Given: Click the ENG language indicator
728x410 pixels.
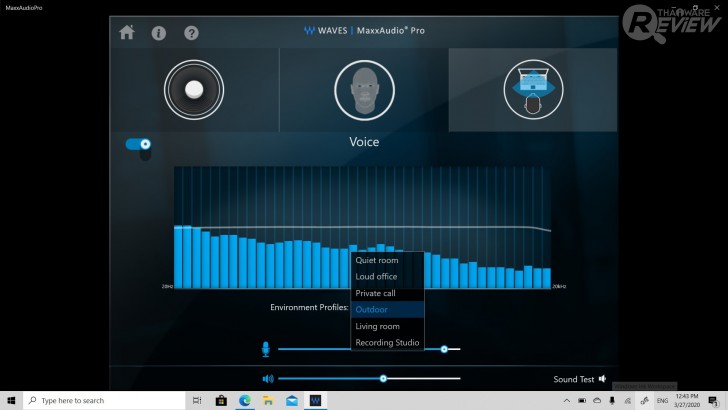Looking at the screenshot, I should [662, 400].
